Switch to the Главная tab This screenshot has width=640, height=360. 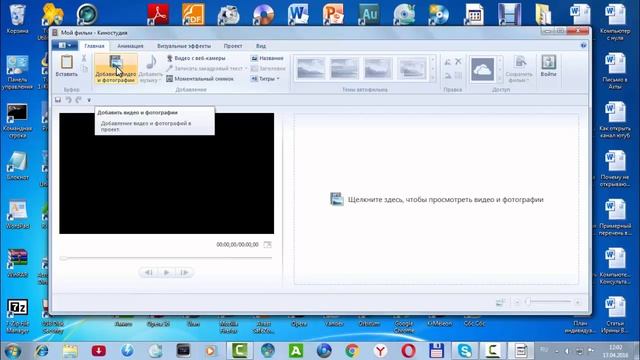(94, 46)
